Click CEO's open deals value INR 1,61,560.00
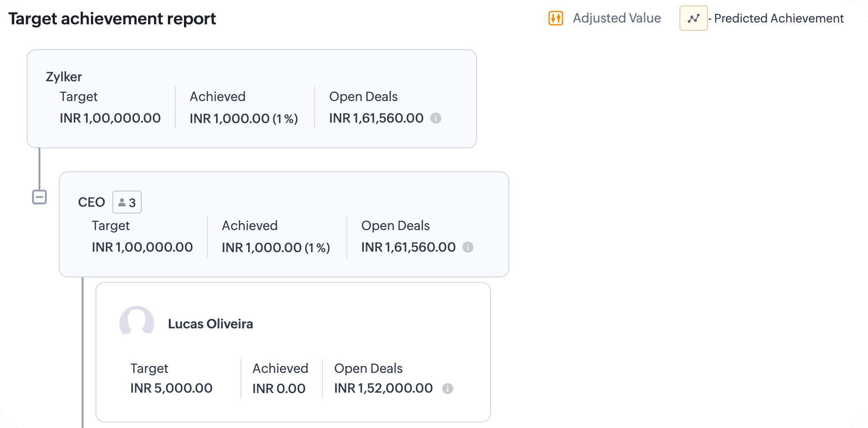The image size is (868, 428). pyautogui.click(x=408, y=248)
